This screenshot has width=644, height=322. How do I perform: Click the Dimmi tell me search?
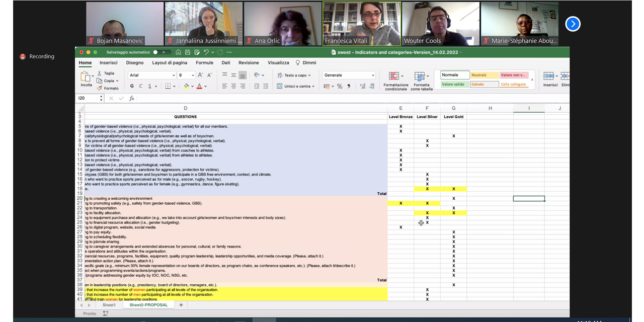306,63
